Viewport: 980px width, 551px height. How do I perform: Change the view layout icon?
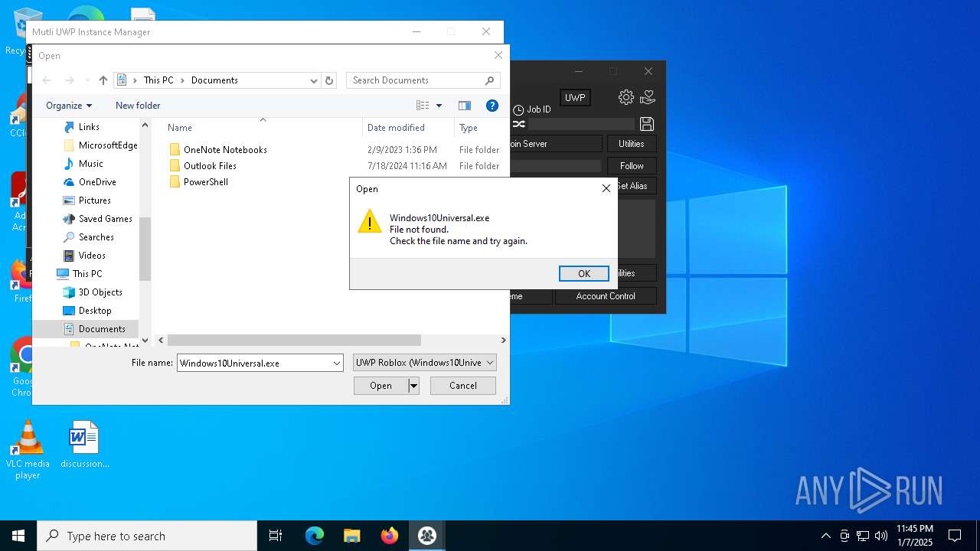click(x=423, y=106)
